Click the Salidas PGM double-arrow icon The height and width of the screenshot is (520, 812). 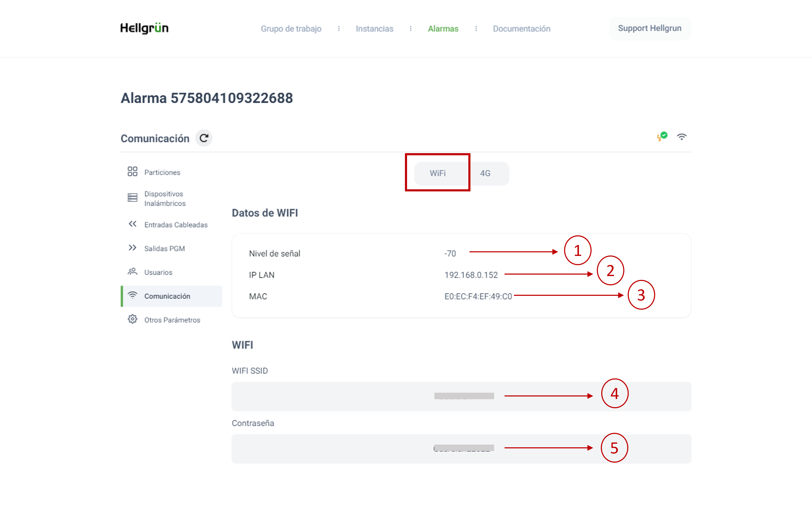pos(132,248)
